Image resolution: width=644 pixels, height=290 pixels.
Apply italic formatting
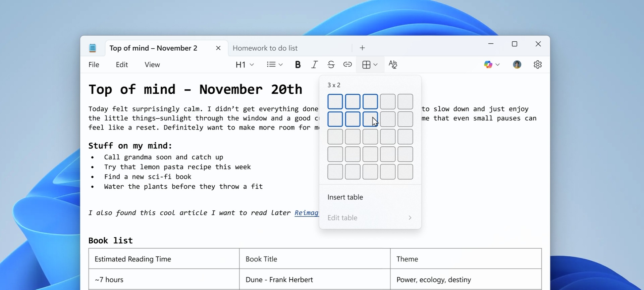[x=314, y=64]
